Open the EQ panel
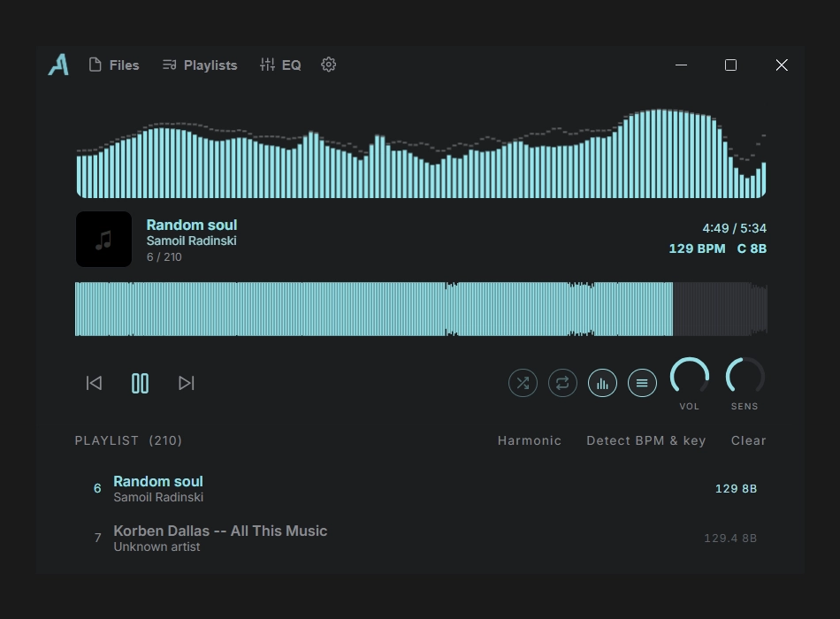The width and height of the screenshot is (840, 619). [x=280, y=65]
